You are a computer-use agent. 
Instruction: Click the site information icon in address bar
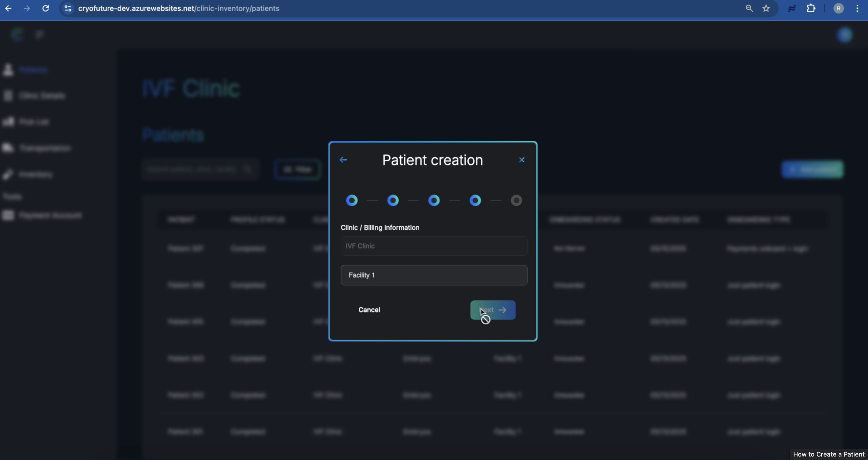pyautogui.click(x=68, y=8)
